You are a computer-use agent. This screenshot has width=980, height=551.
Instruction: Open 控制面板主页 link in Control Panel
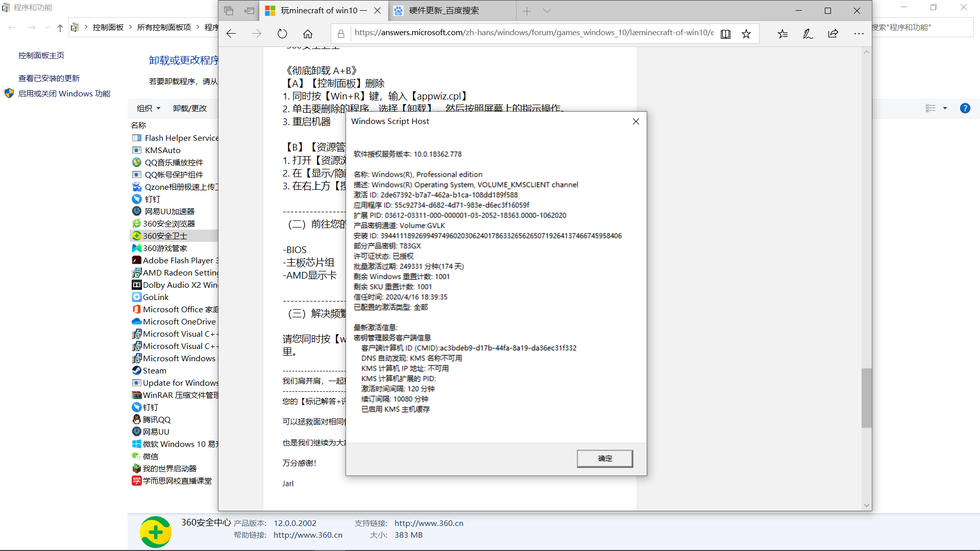pyautogui.click(x=41, y=55)
